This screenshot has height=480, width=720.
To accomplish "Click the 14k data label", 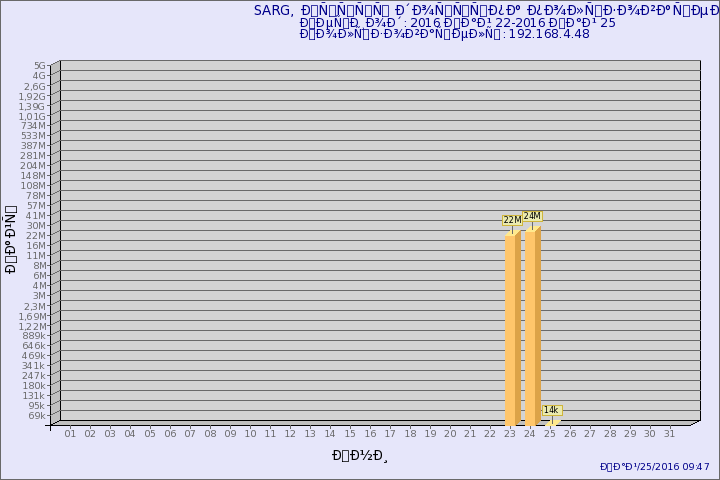I will click(x=551, y=410).
